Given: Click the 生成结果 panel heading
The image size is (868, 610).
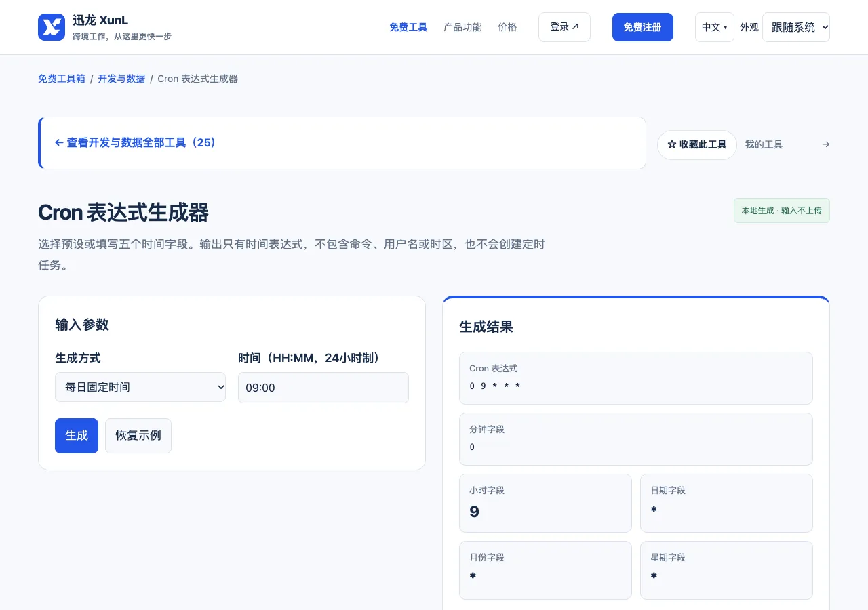Looking at the screenshot, I should tap(486, 327).
